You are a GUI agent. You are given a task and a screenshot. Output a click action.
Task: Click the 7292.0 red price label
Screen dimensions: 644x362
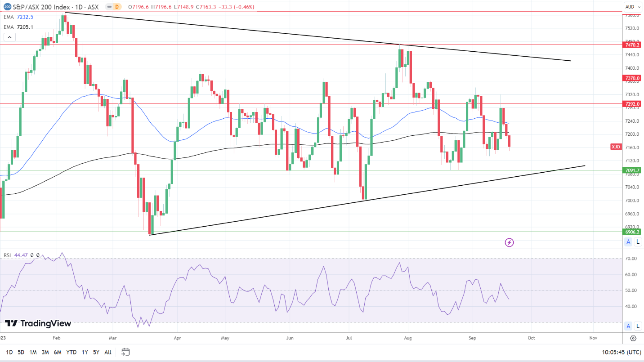pos(632,104)
